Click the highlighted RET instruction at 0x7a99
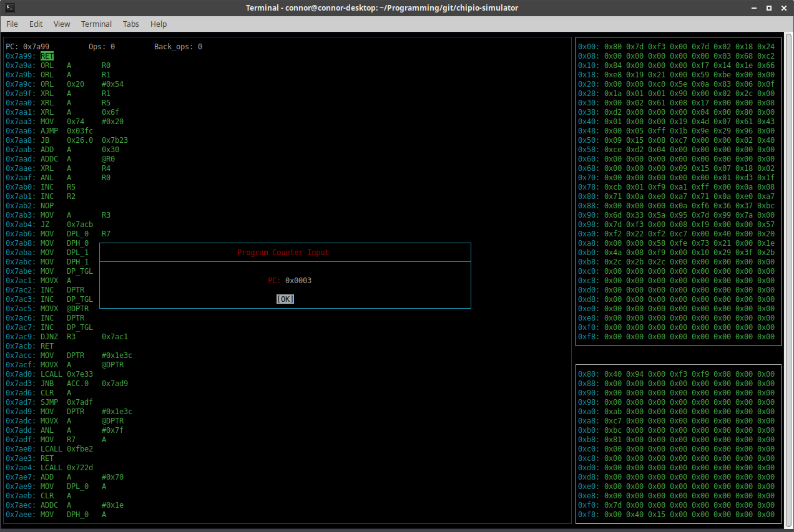794x532 pixels. [47, 56]
